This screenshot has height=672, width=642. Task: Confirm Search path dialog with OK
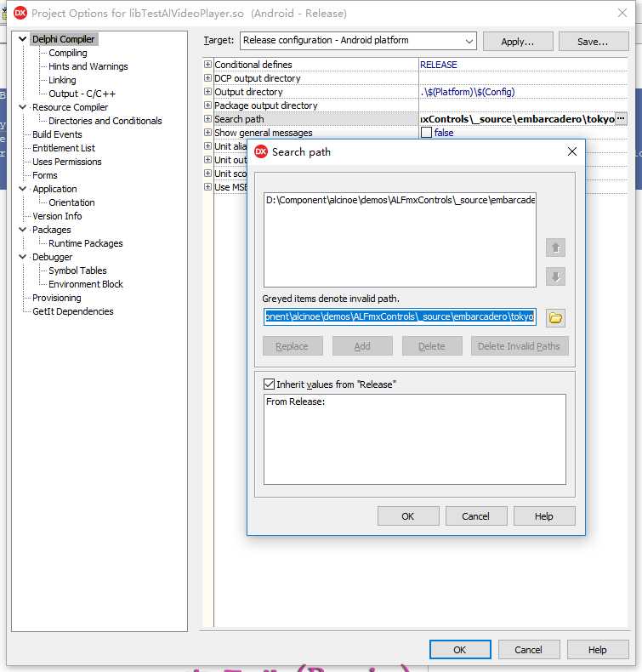point(408,516)
